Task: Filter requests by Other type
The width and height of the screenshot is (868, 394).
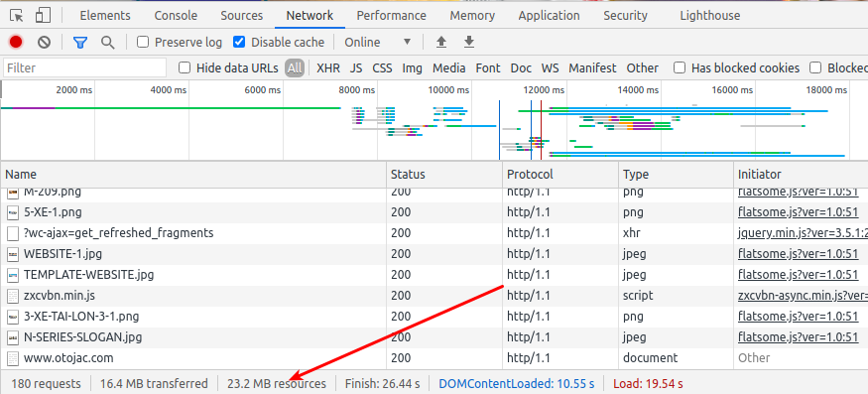Action: click(x=642, y=68)
